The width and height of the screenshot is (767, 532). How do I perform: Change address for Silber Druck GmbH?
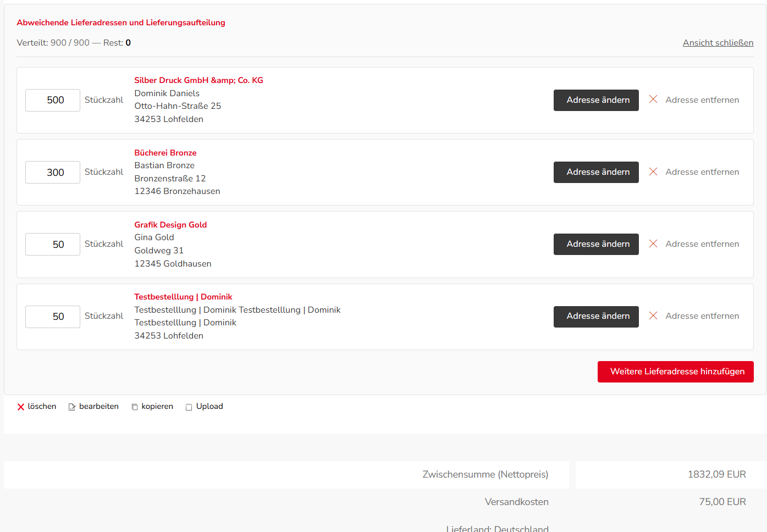[596, 100]
